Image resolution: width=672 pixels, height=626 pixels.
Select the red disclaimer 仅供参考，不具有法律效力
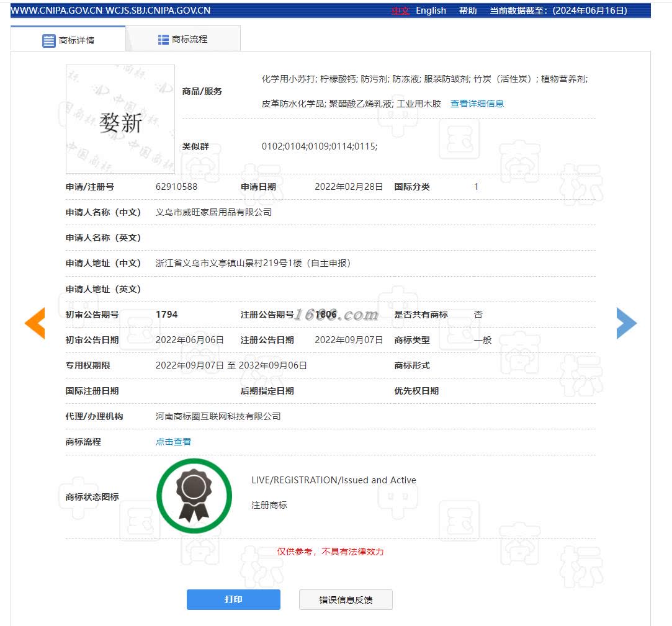click(x=330, y=552)
